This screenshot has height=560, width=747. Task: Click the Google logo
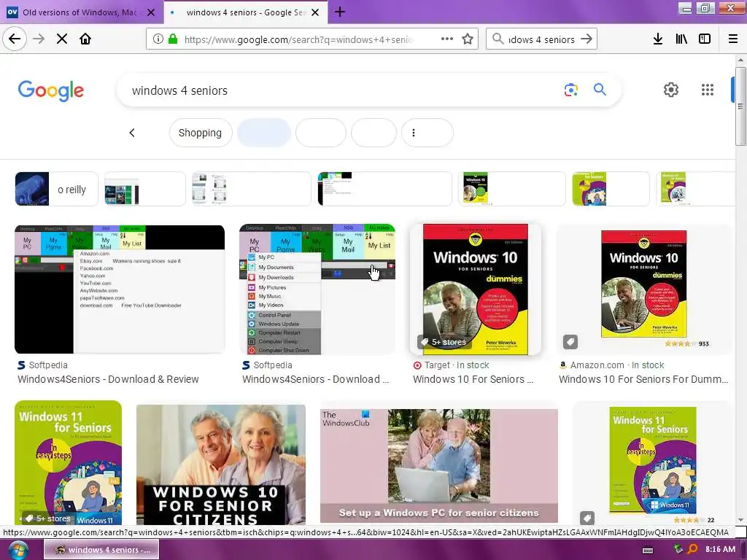click(x=51, y=90)
